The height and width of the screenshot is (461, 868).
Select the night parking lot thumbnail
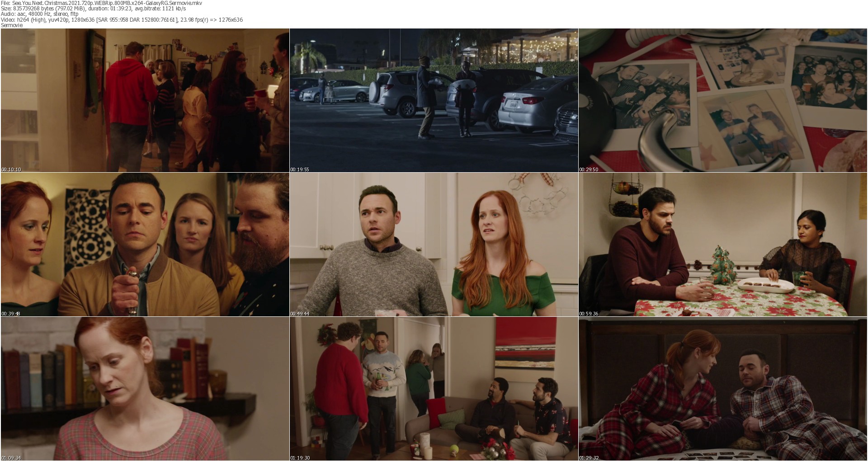(434, 100)
